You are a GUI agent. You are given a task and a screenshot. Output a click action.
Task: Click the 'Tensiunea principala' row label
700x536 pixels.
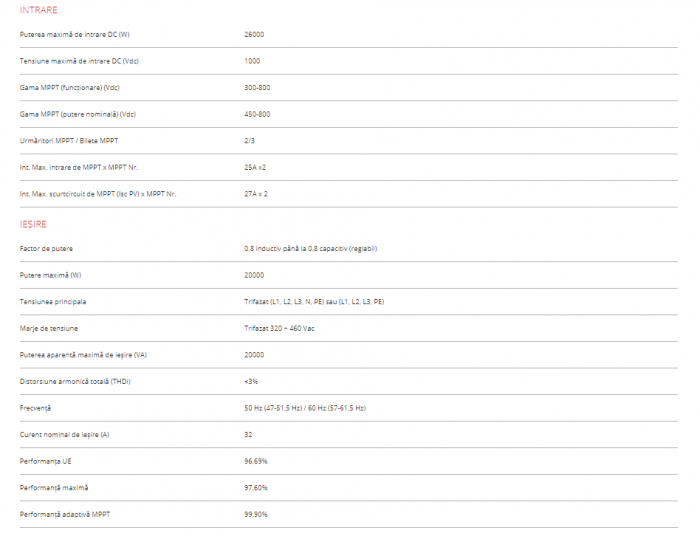point(53,301)
